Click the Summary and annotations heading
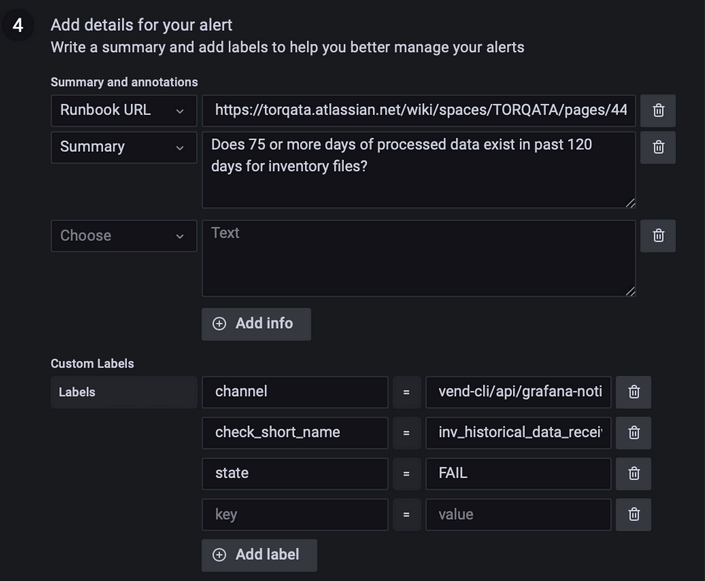 point(124,82)
